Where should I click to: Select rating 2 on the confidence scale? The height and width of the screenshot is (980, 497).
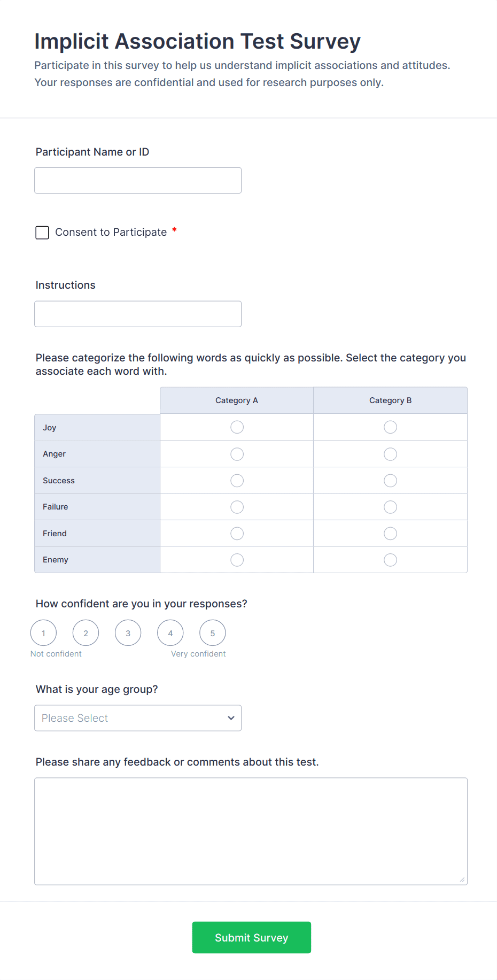point(86,632)
